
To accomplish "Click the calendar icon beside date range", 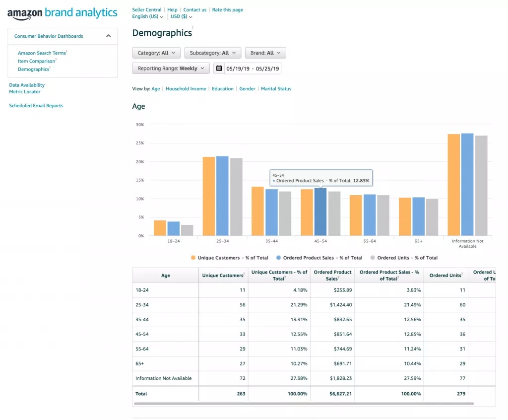I will (219, 69).
